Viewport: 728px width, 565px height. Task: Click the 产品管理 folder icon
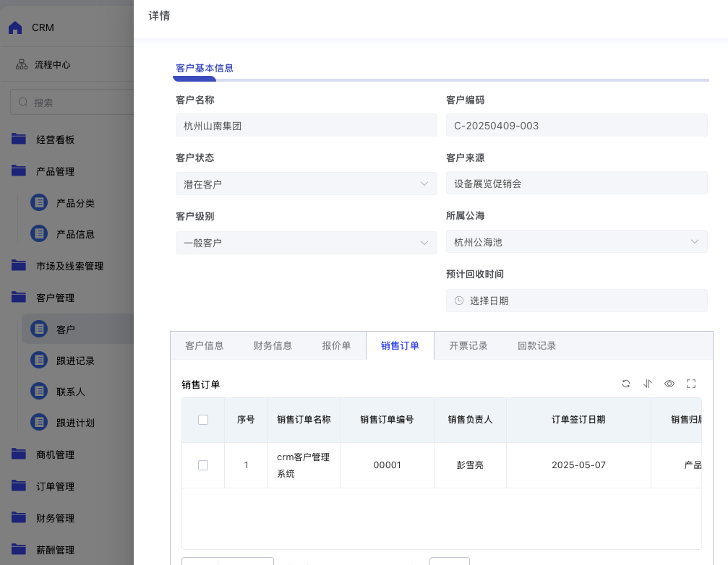point(19,171)
